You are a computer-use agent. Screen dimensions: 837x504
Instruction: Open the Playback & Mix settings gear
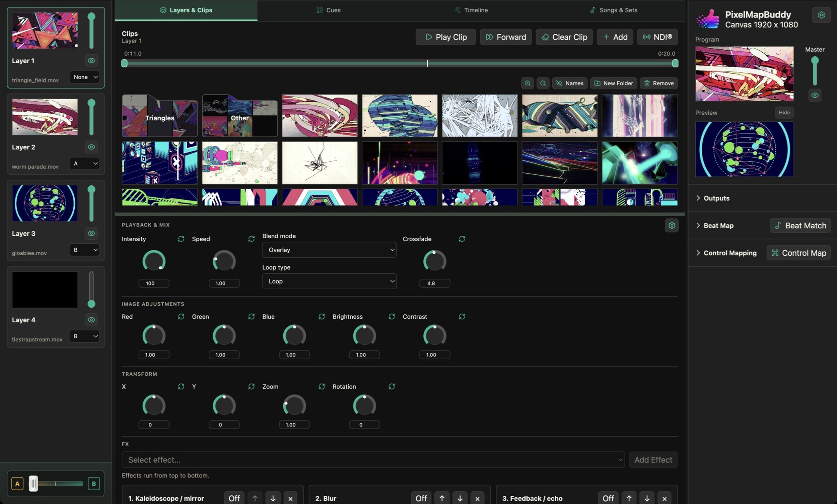(x=671, y=225)
